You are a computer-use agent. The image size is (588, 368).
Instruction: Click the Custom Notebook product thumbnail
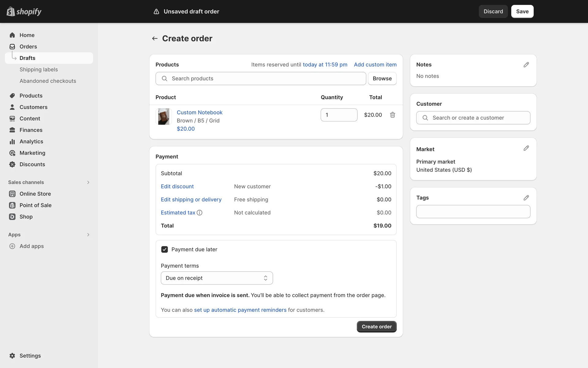pyautogui.click(x=164, y=117)
